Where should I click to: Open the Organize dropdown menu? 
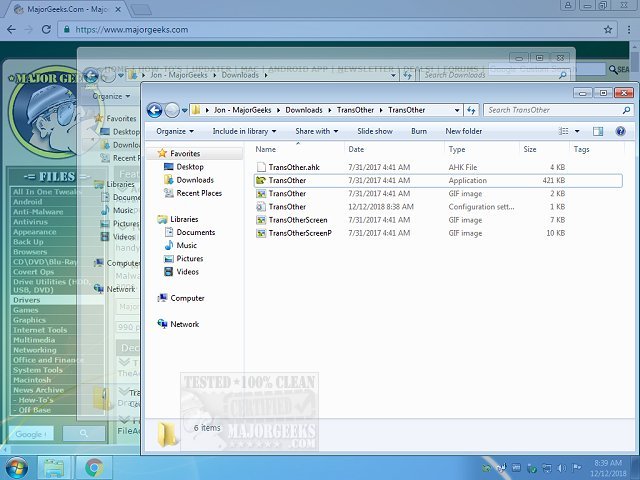[x=176, y=131]
